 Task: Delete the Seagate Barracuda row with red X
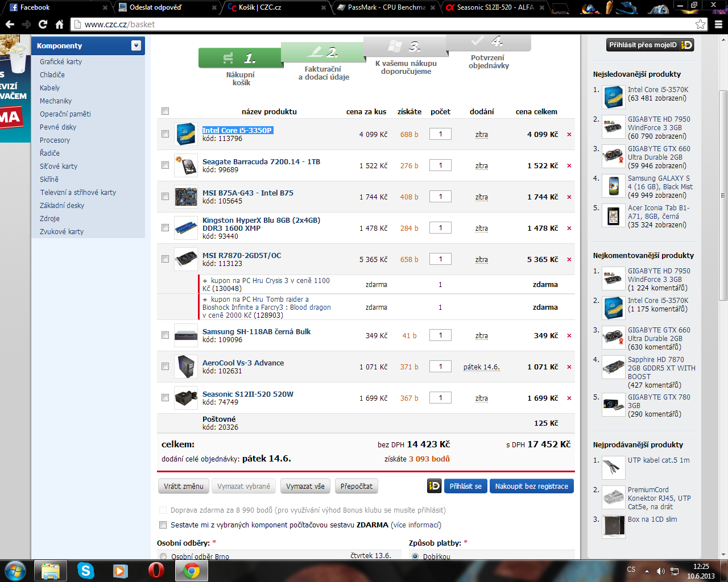[569, 166]
